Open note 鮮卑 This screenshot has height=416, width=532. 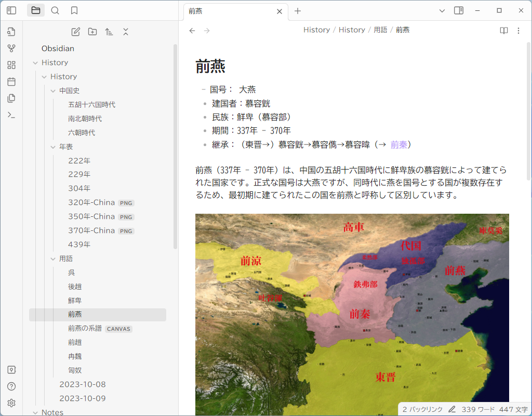coord(75,301)
